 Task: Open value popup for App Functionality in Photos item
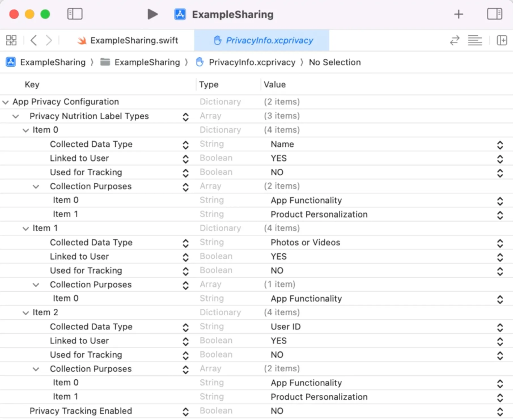[500, 299]
